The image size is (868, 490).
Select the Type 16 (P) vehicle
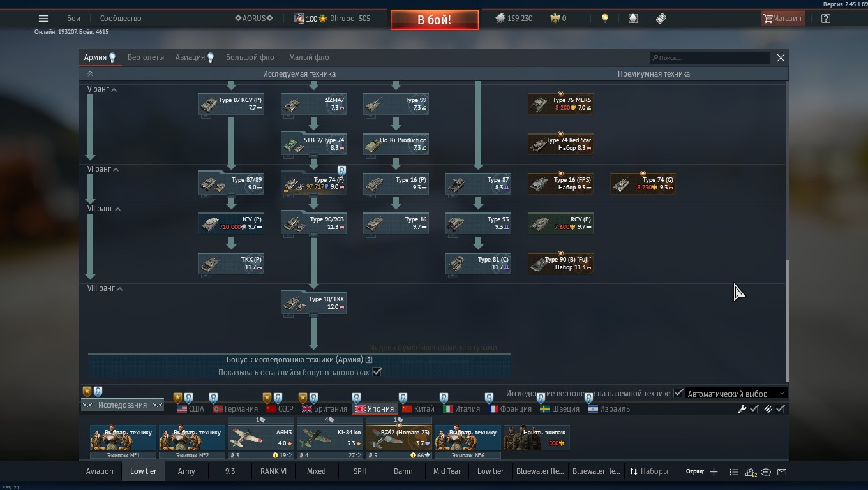point(396,184)
